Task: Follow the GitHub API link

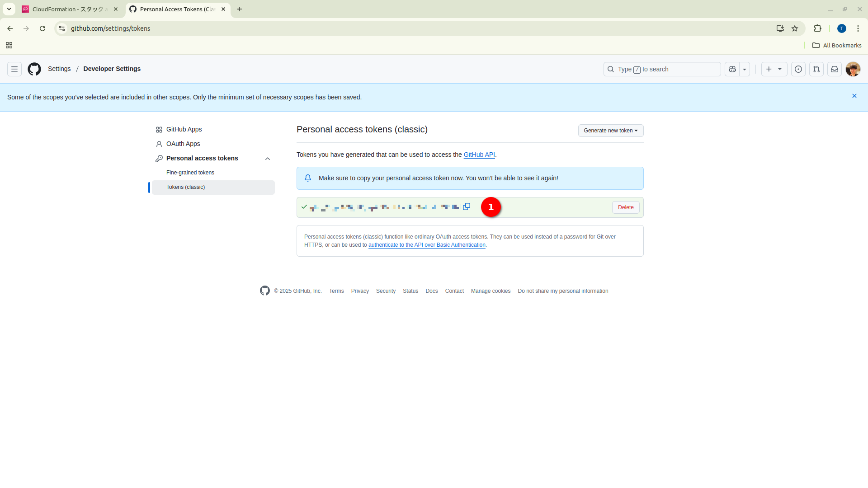Action: (479, 155)
